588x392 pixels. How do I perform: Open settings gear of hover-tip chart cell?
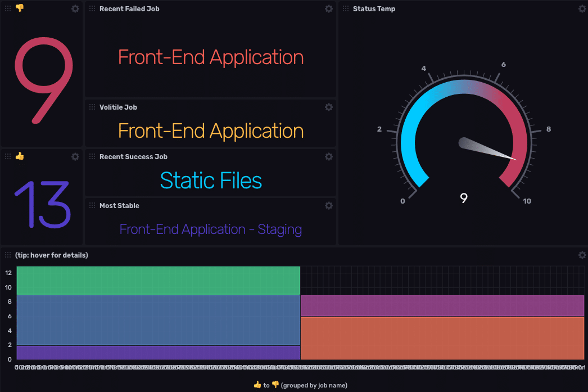click(x=582, y=255)
